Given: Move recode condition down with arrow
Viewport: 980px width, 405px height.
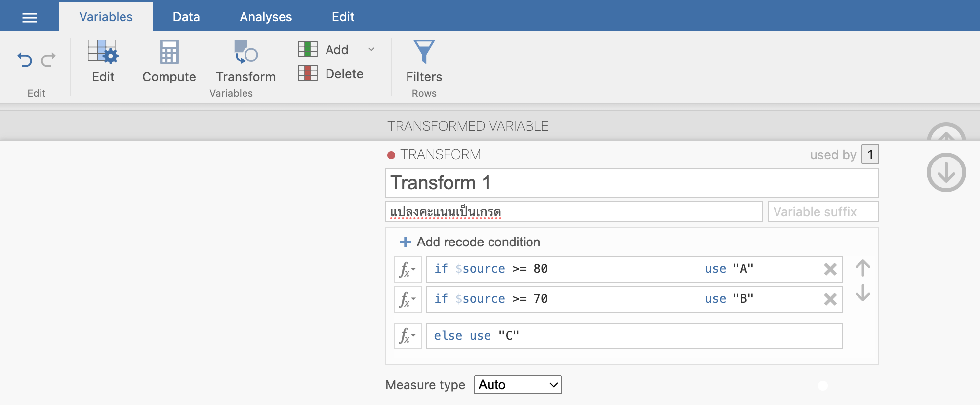Looking at the screenshot, I should [x=863, y=293].
